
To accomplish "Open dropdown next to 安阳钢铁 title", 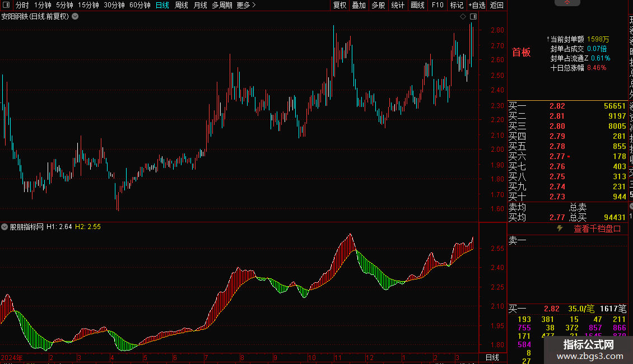I will (x=75, y=17).
